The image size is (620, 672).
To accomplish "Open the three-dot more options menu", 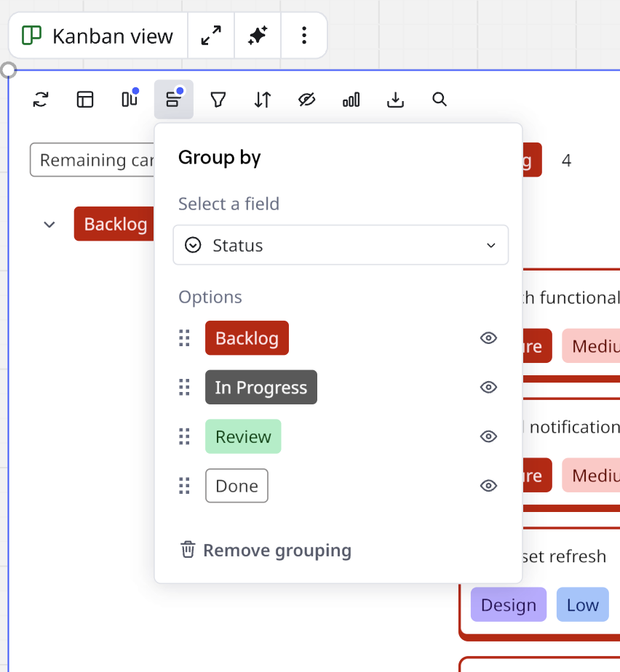I will [304, 36].
